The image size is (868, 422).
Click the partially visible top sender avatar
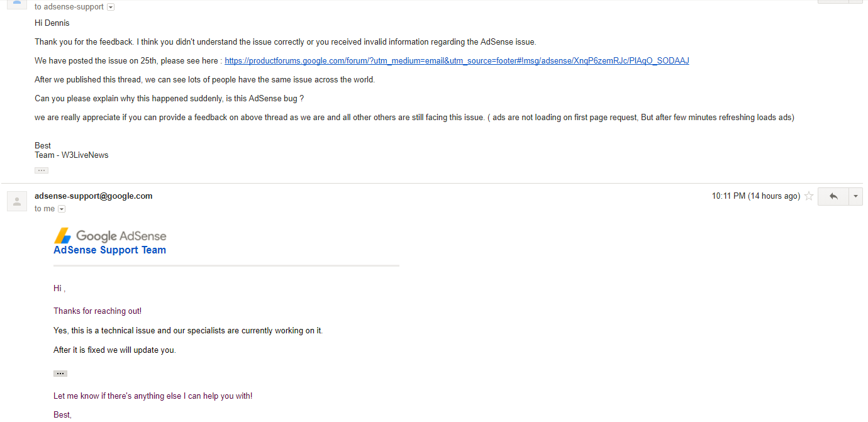(x=17, y=4)
